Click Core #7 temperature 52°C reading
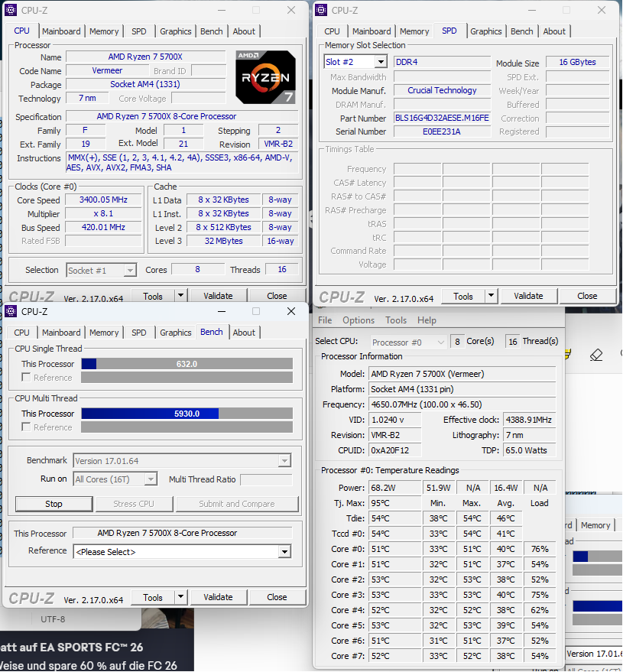The image size is (623, 672). (x=395, y=656)
